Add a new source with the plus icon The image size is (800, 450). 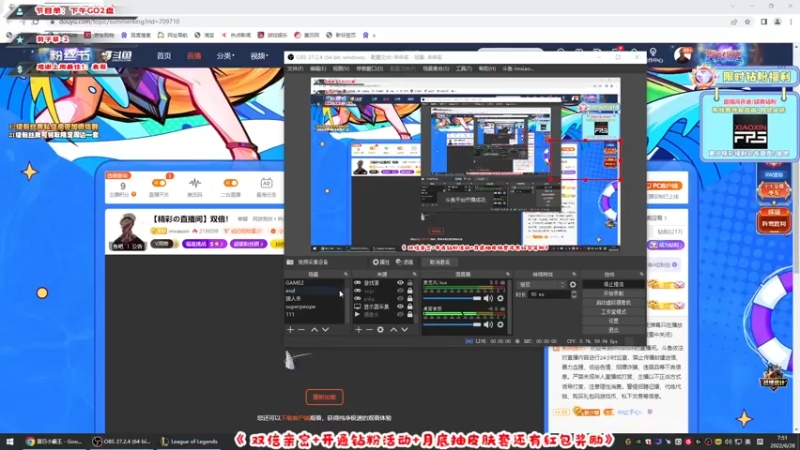pyautogui.click(x=358, y=330)
